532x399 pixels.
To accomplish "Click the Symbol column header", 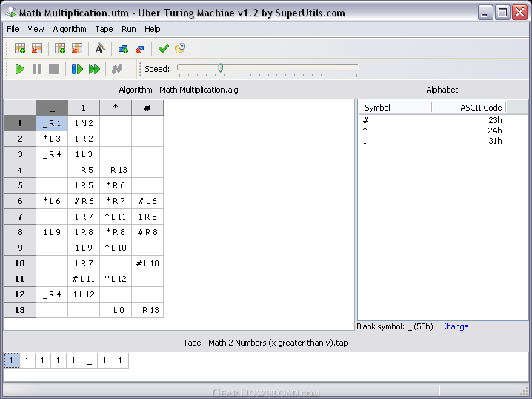I will point(395,108).
